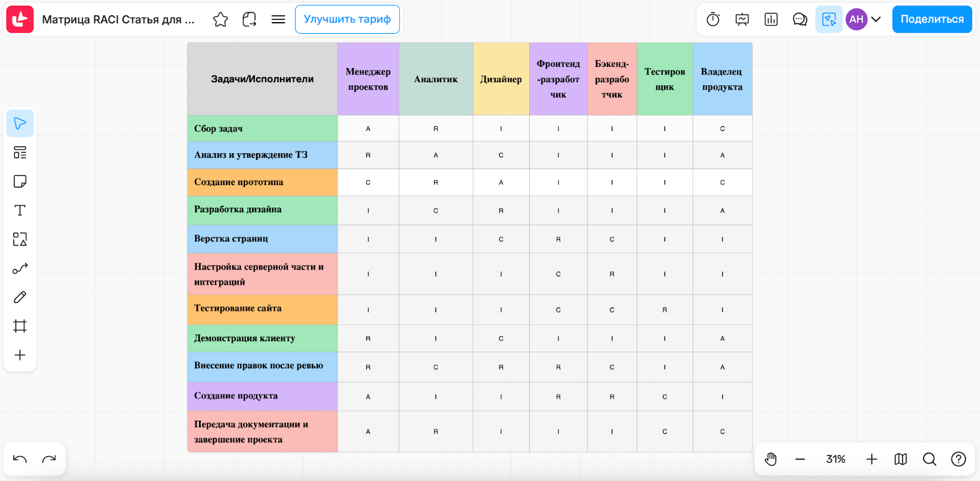This screenshot has height=481, width=980.
Task: Open the 31% zoom level menu
Action: 835,459
